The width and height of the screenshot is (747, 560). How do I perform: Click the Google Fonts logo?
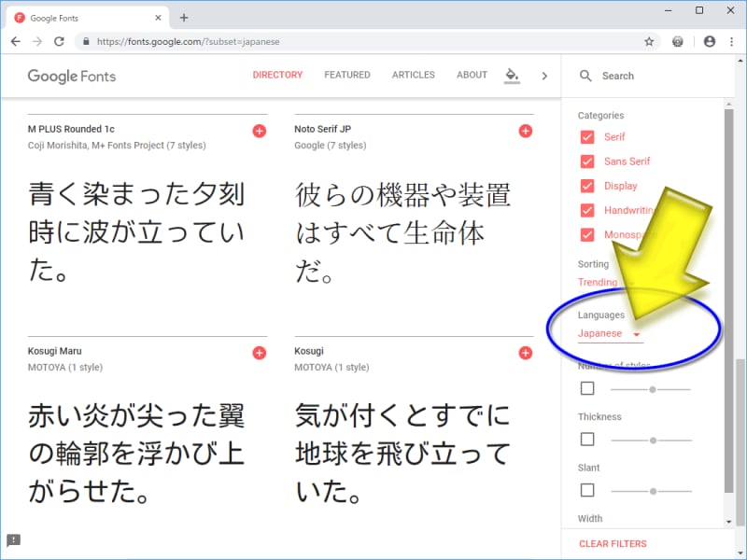click(72, 76)
